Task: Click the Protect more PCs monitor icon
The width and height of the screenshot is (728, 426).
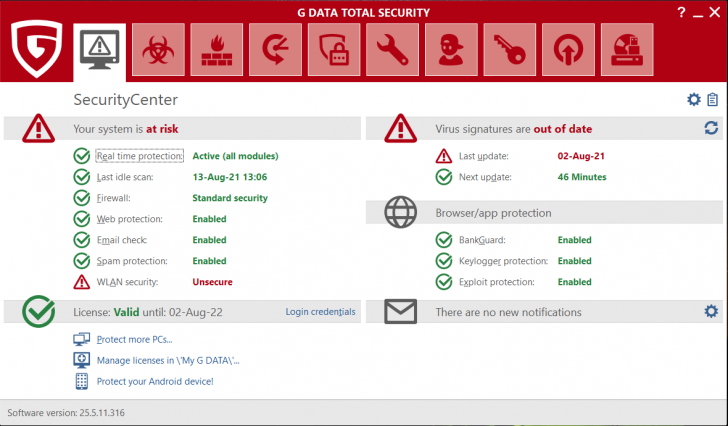Action: (82, 339)
